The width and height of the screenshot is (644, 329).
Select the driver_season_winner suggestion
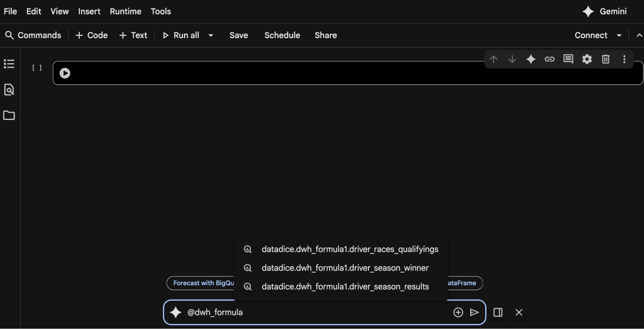point(345,268)
